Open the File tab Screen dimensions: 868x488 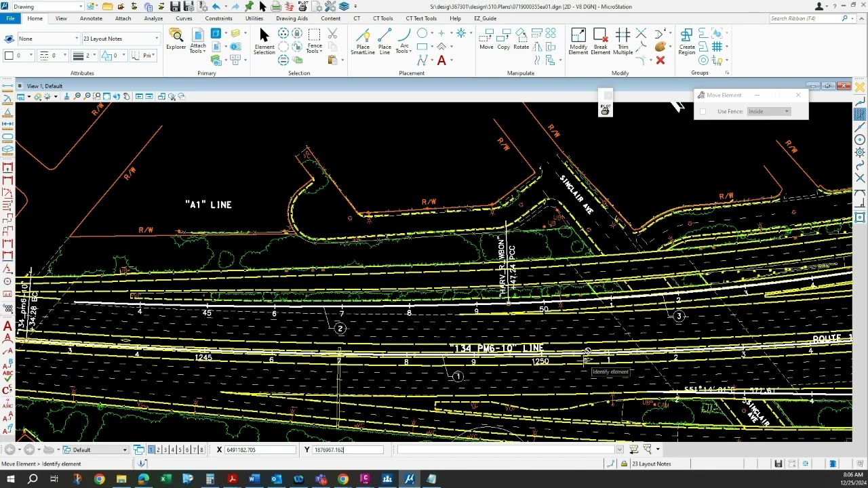click(10, 18)
